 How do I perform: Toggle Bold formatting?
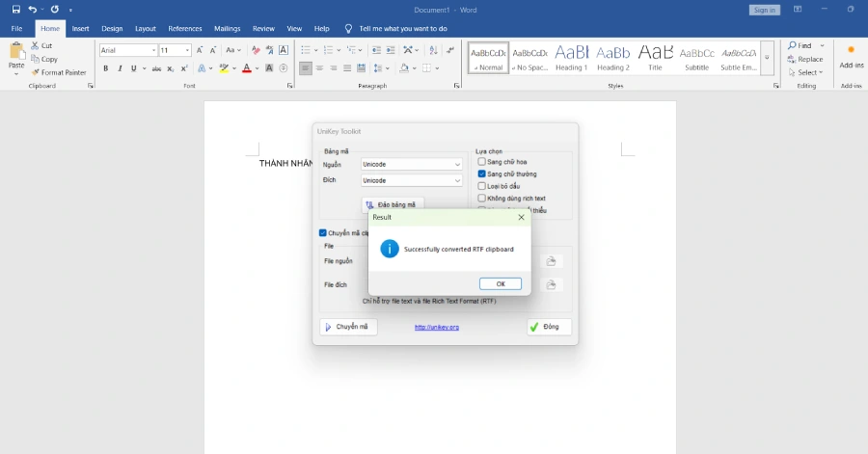point(106,68)
